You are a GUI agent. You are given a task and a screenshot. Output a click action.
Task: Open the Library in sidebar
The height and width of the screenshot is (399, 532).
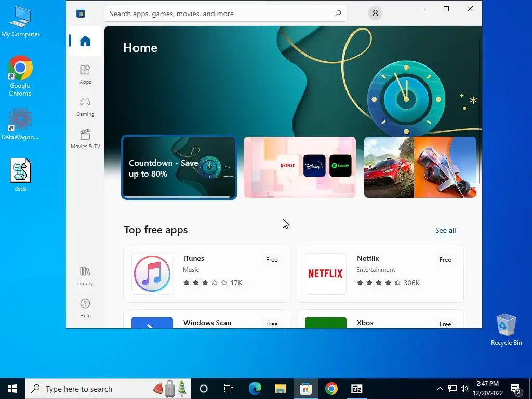coord(85,276)
